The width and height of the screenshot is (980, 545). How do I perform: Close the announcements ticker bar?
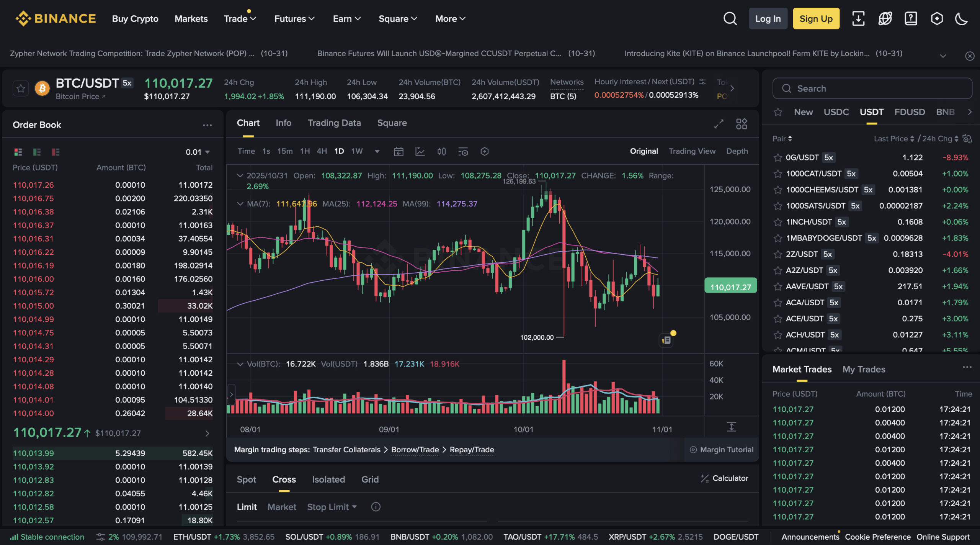point(970,56)
